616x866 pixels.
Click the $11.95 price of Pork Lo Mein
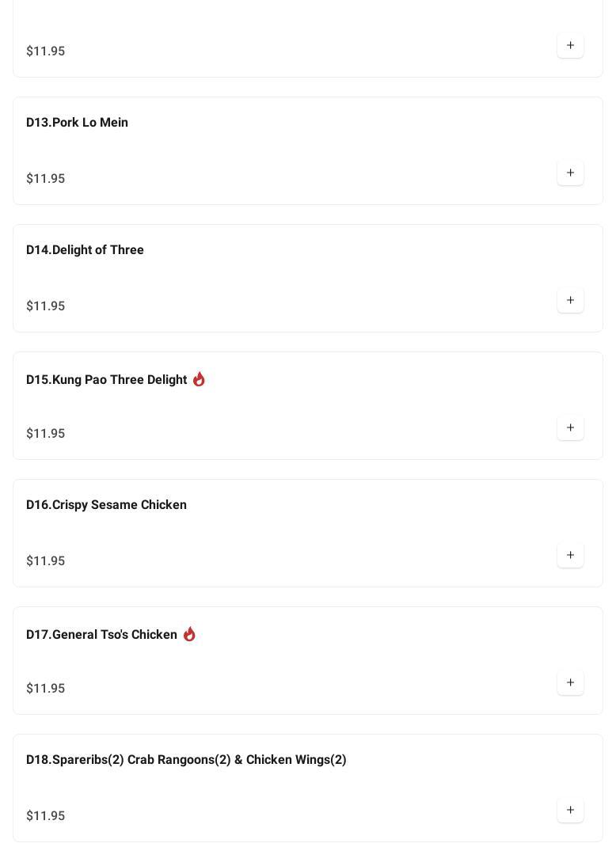[45, 178]
